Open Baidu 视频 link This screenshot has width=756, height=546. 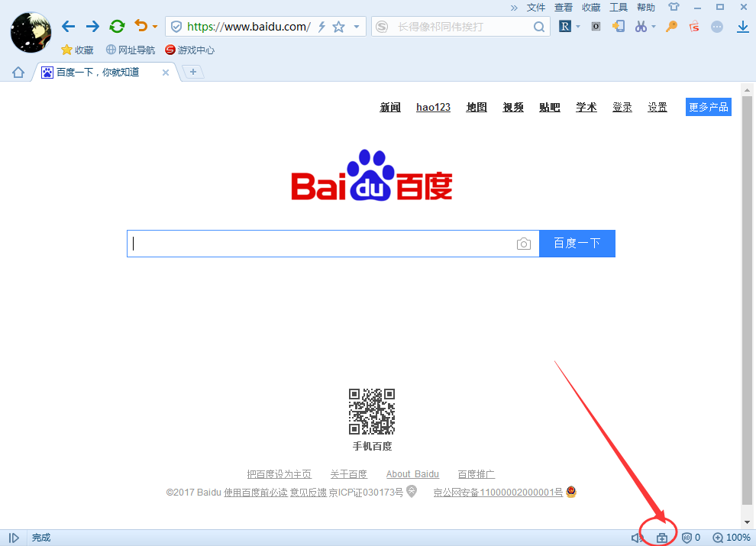(513, 107)
